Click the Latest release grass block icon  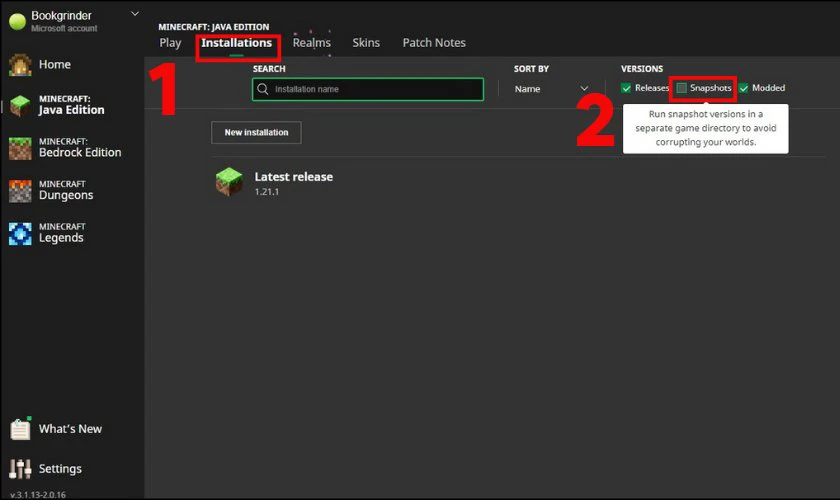pos(229,182)
